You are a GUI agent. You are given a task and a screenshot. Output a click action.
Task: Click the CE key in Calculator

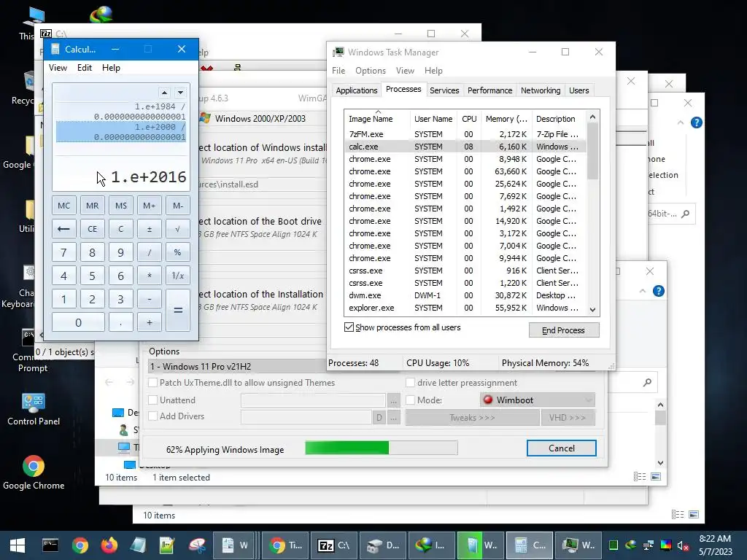tap(93, 229)
